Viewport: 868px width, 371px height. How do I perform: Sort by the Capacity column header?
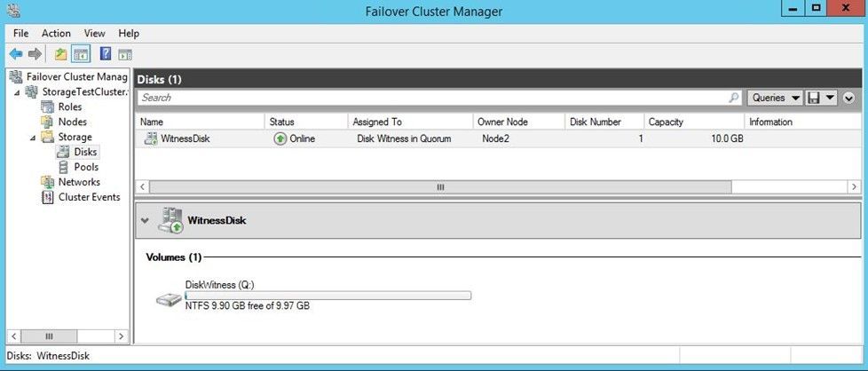(x=694, y=122)
